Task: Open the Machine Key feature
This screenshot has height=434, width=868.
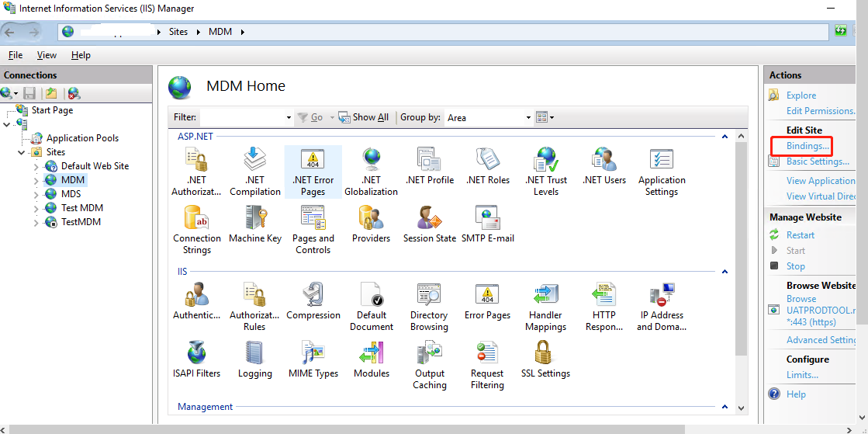Action: click(255, 224)
